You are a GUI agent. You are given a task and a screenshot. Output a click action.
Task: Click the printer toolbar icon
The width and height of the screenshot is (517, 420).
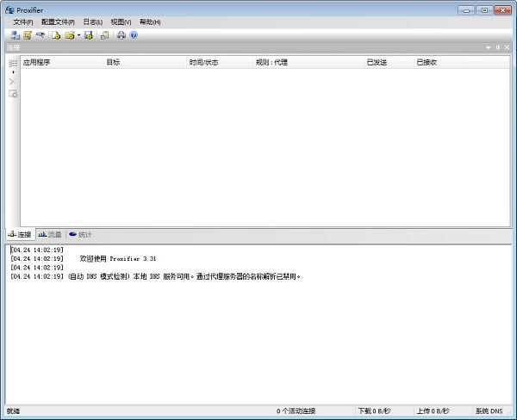pyautogui.click(x=121, y=35)
